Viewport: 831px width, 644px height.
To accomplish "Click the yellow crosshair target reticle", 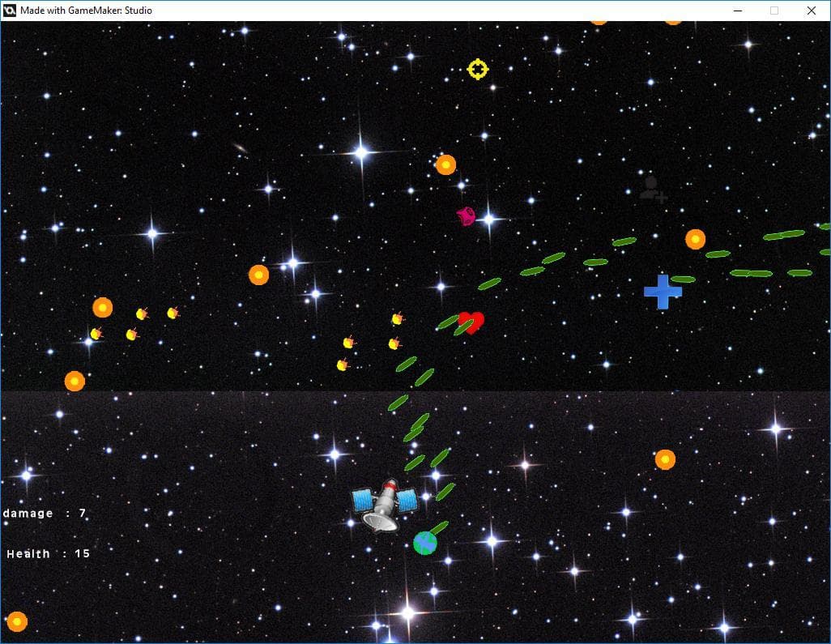I will coord(478,69).
